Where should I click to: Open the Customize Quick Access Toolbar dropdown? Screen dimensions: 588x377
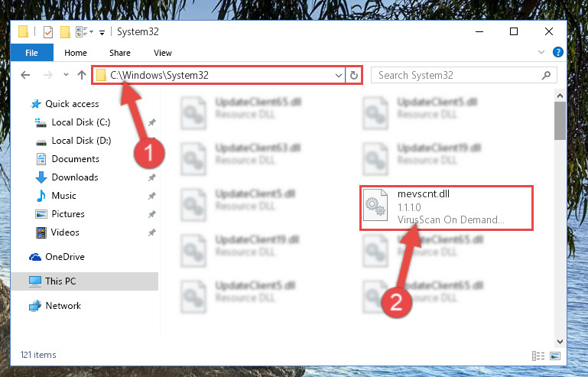tap(102, 33)
